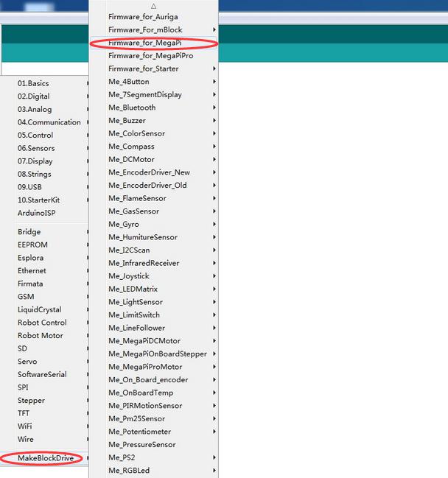Screen dimensions: 448x478
Task: Open Me_Gyro examples
Action: [154, 224]
